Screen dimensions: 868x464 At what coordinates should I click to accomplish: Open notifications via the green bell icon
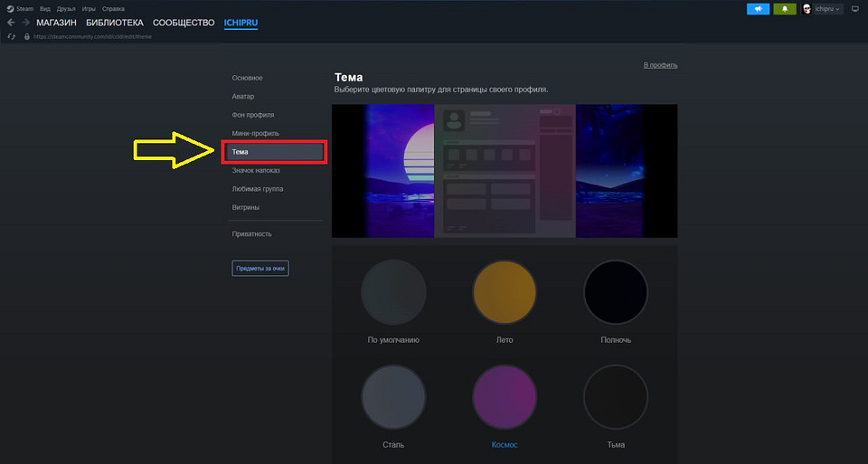coord(784,8)
